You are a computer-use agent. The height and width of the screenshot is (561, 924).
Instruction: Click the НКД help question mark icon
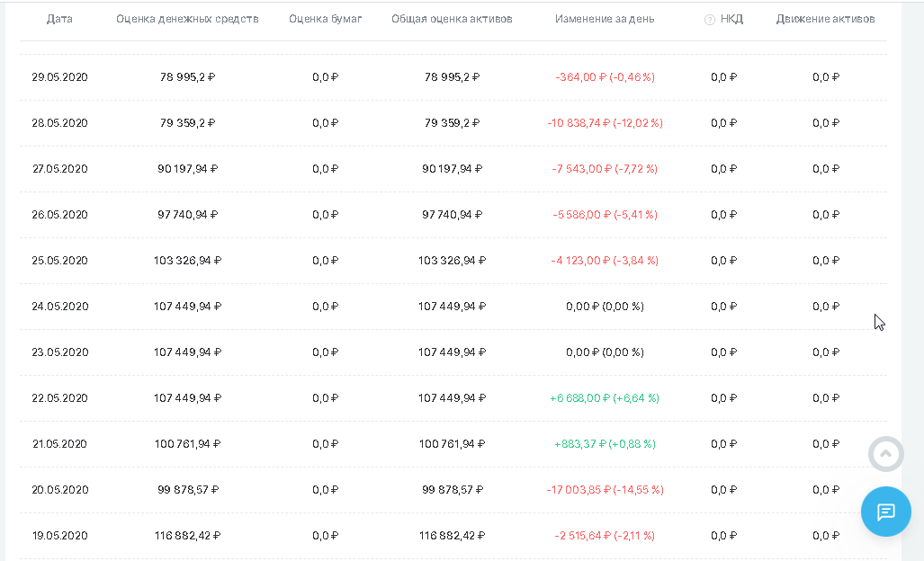coord(709,20)
